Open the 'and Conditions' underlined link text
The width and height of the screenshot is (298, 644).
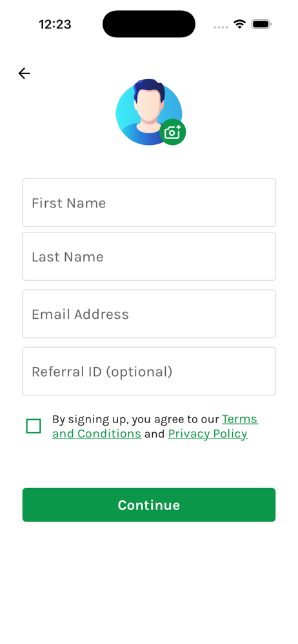(97, 433)
